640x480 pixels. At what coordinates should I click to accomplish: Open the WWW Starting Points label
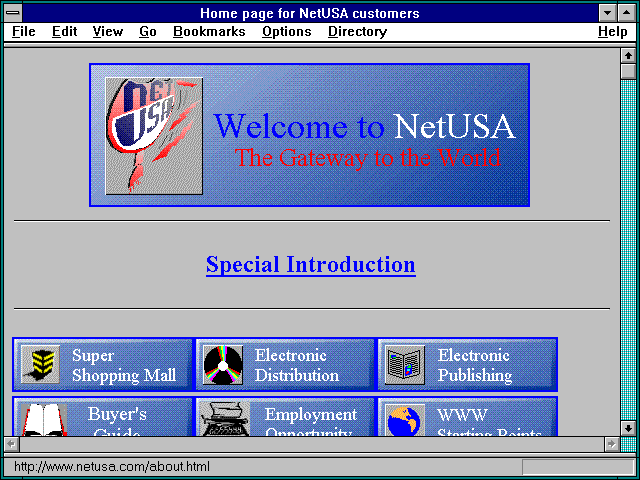coord(489,421)
